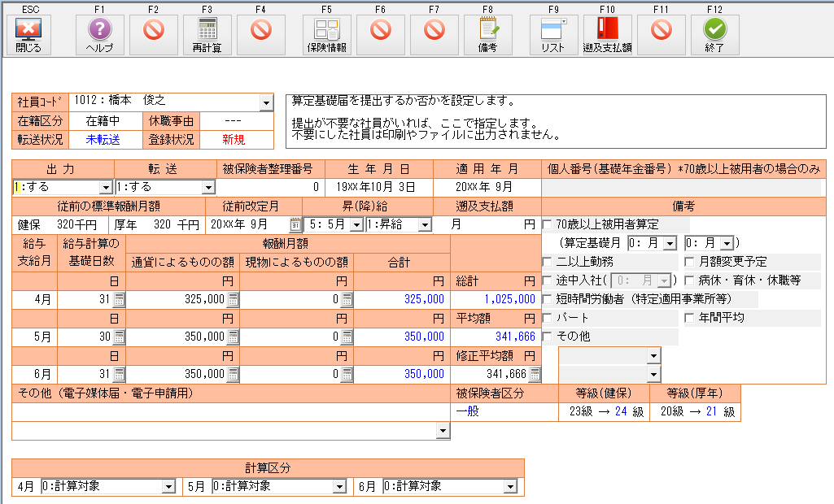834x504 pixels.
Task: Check 病休・育休・休職等 checkbox
Action: click(689, 280)
